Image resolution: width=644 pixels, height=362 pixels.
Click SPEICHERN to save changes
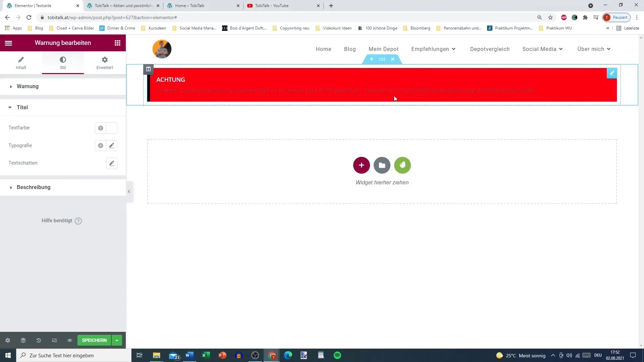[x=94, y=340]
